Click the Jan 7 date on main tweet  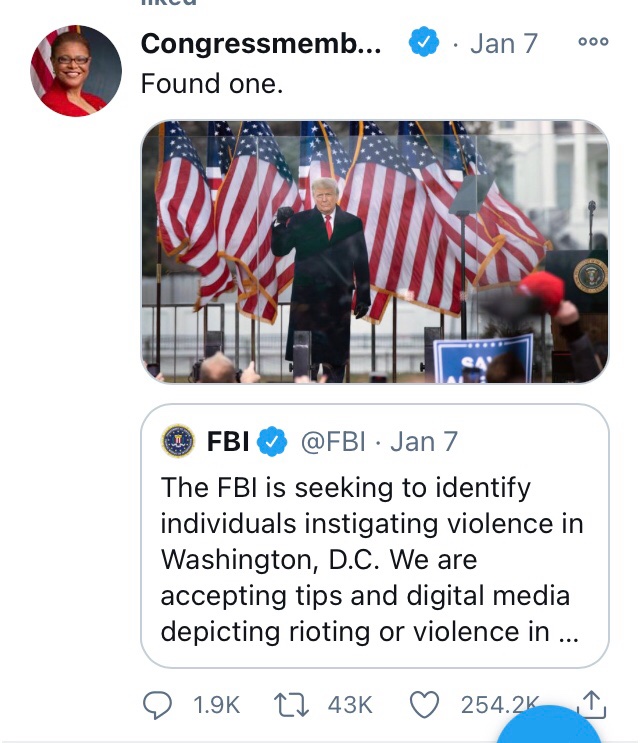coord(503,43)
